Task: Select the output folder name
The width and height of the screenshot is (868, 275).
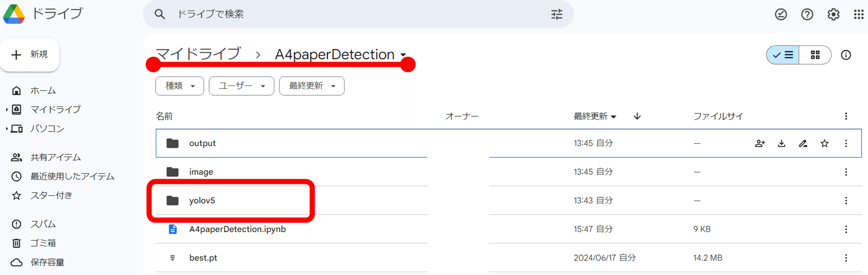Action: pos(202,143)
